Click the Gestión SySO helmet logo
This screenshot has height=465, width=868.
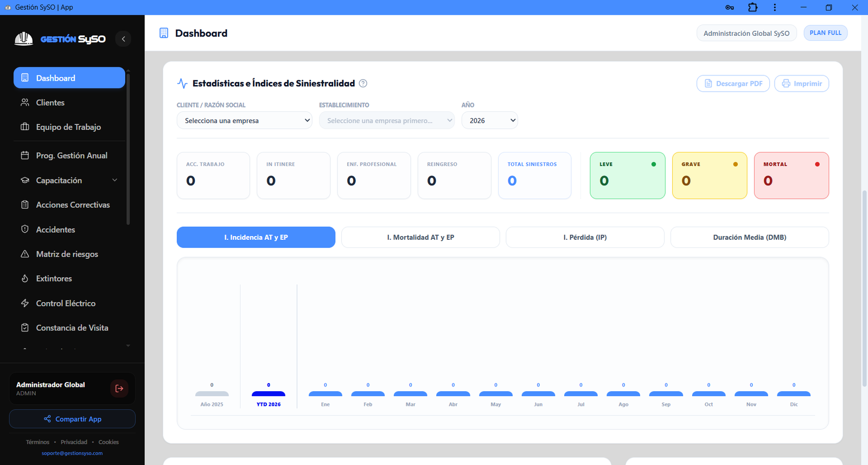click(x=23, y=39)
